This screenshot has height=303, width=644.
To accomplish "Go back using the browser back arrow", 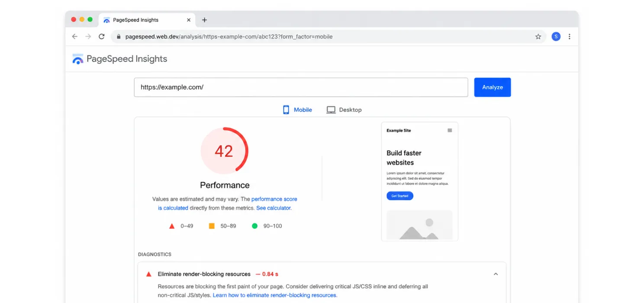I will tap(75, 37).
